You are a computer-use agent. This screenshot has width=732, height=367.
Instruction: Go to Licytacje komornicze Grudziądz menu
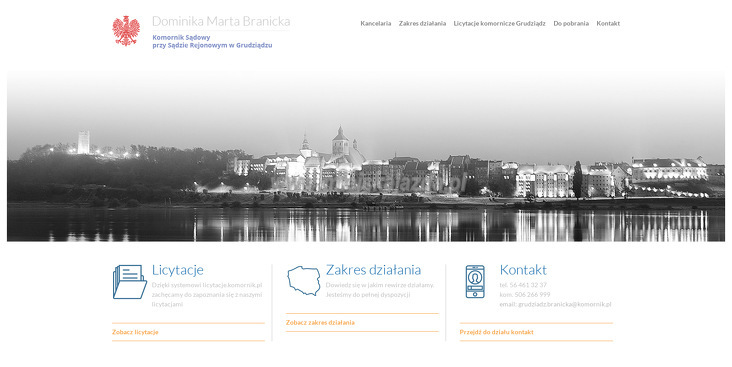click(500, 23)
